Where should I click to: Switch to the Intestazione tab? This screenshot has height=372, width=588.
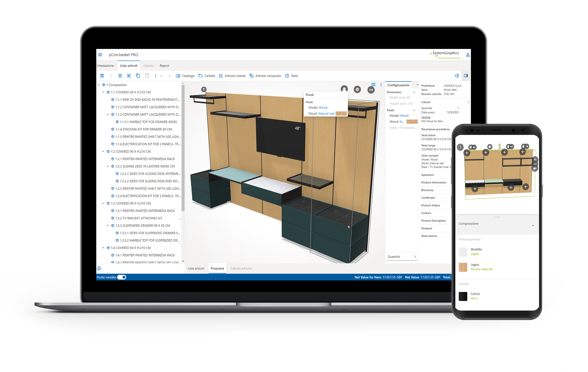click(x=105, y=66)
